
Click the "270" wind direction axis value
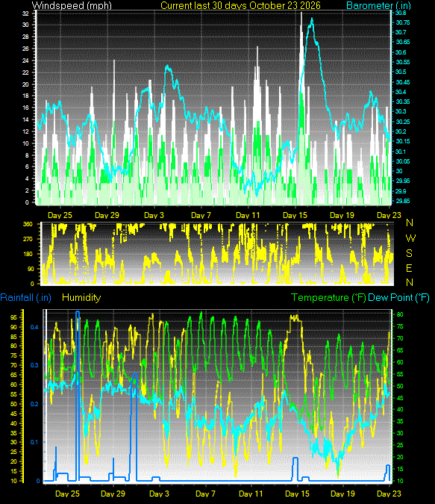coord(28,239)
